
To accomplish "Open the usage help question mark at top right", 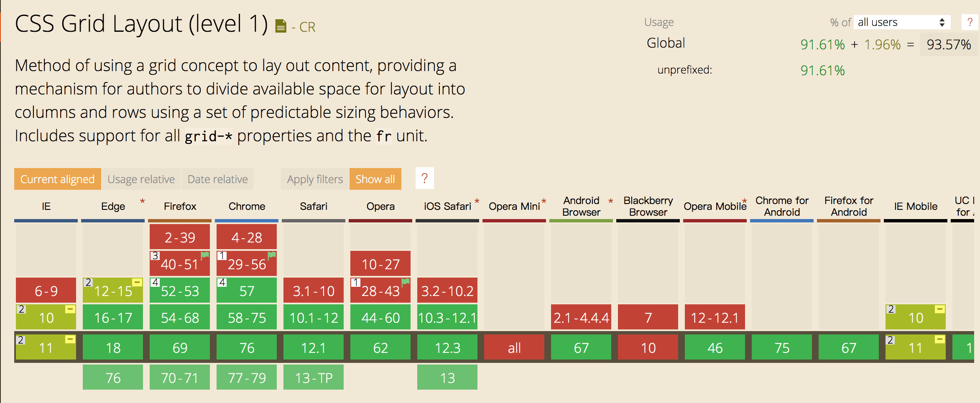I will tap(970, 22).
